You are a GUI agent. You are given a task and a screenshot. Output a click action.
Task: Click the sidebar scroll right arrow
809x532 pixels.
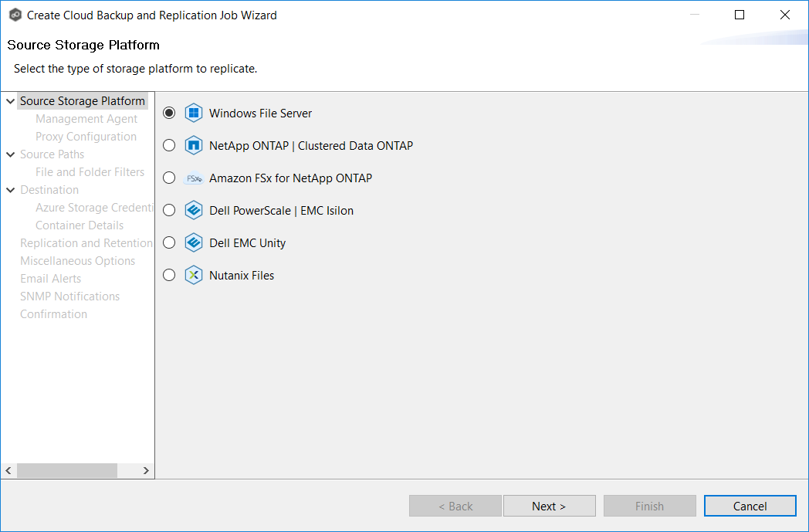click(x=146, y=470)
